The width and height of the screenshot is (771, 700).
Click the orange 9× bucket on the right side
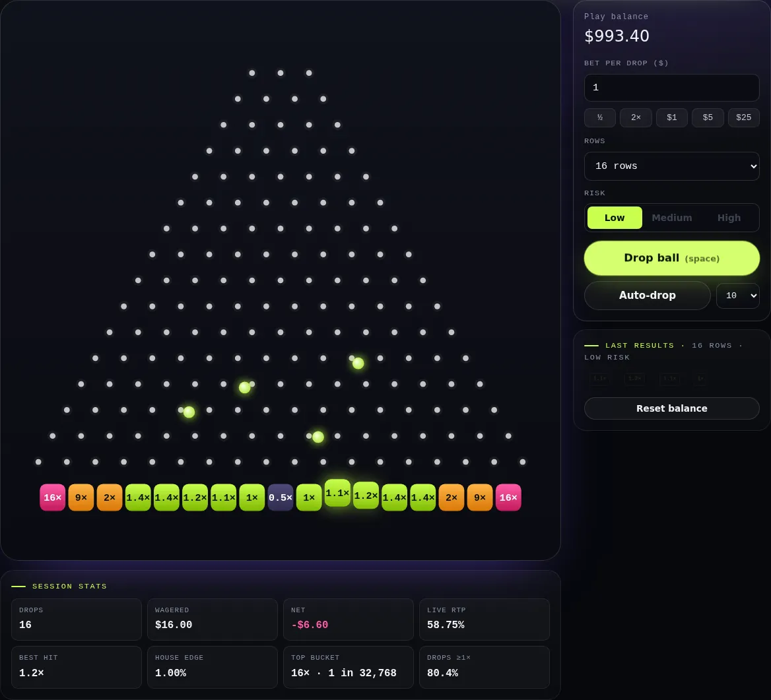click(480, 497)
